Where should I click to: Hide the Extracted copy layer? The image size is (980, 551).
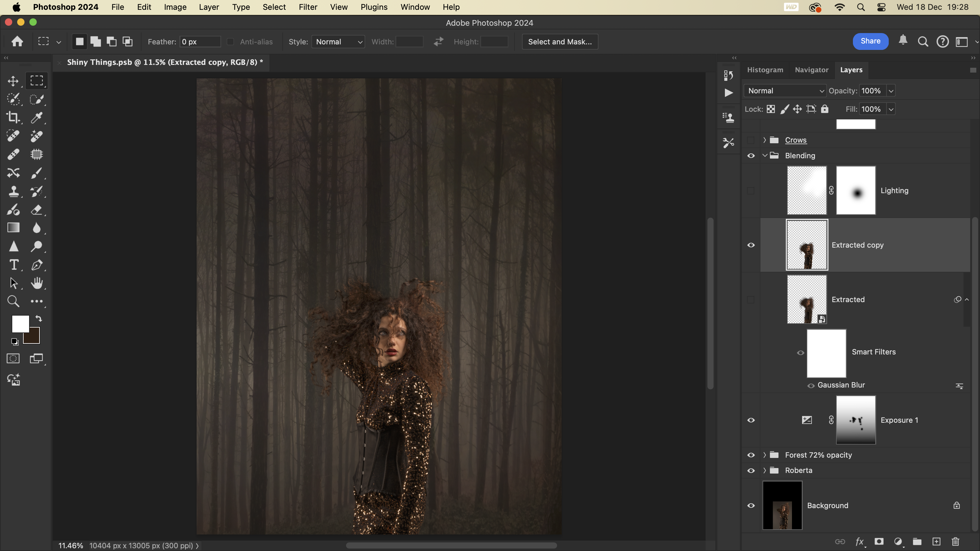click(751, 245)
